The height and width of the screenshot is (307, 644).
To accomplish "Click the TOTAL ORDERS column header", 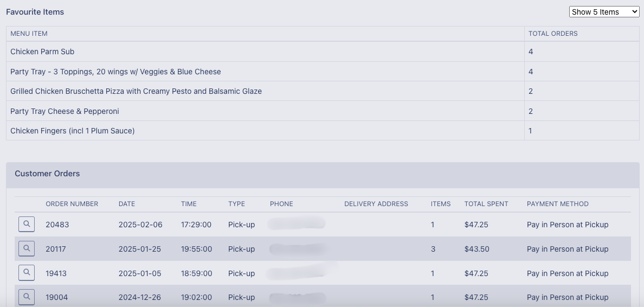I will (x=553, y=34).
